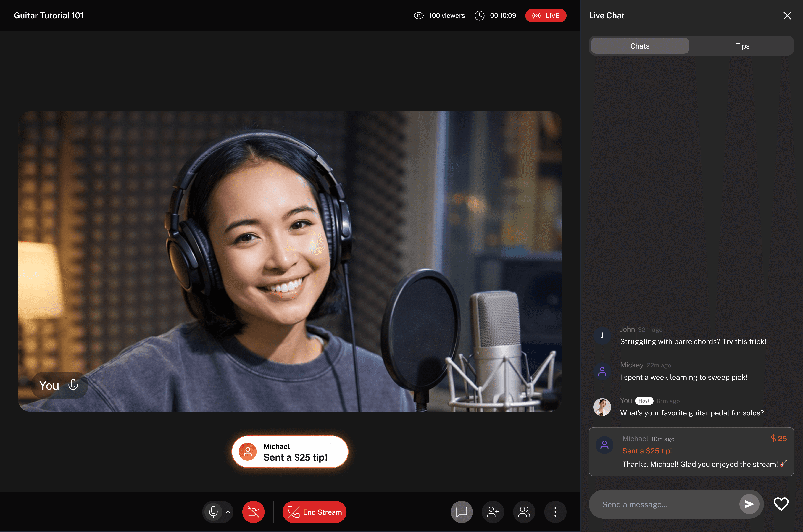Screen dimensions: 803x532
Task: Click the 'Sent a $25 tip!' chat text
Action: point(647,451)
